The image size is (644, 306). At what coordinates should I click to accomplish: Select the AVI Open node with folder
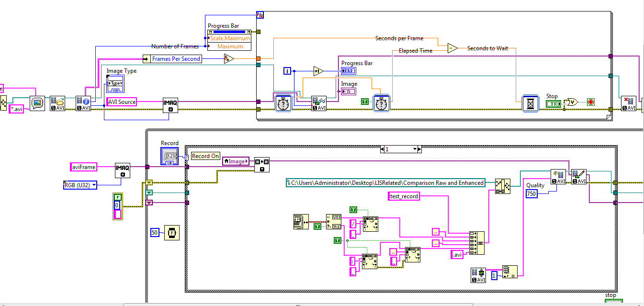point(58,104)
